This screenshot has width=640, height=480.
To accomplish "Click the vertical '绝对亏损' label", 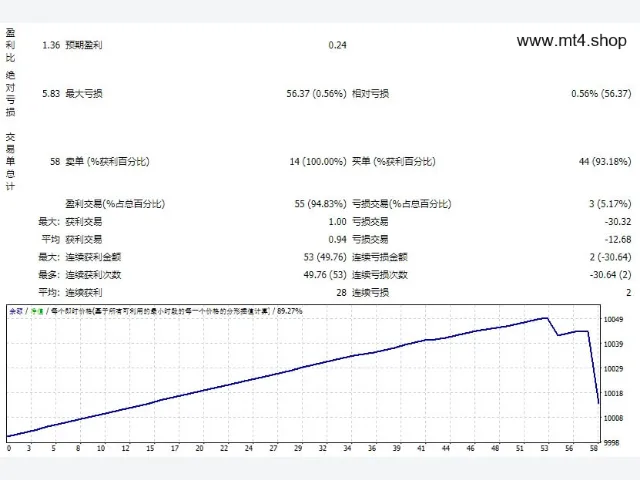I will pyautogui.click(x=10, y=93).
